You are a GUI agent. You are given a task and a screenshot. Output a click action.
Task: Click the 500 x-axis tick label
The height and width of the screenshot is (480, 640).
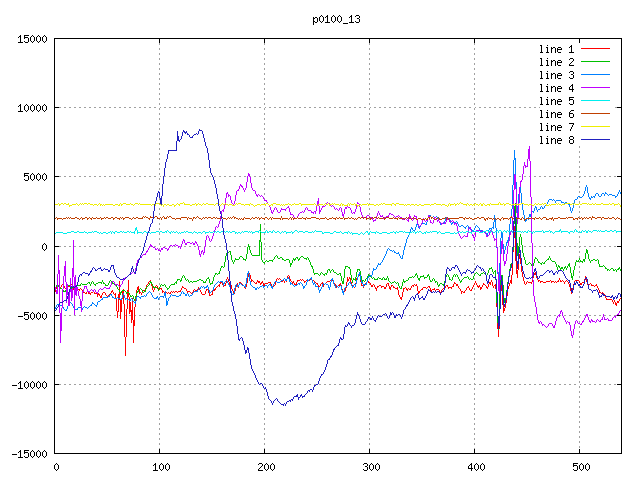click(579, 466)
